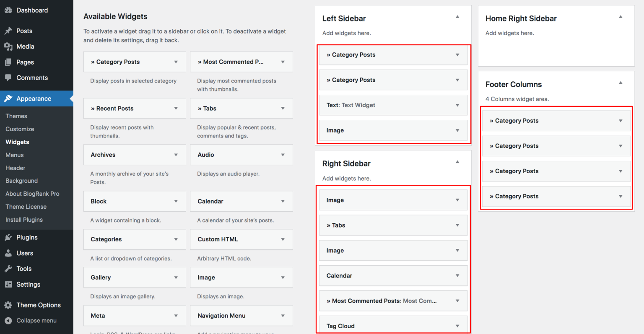Click the Posts pushpin icon

pyautogui.click(x=8, y=31)
